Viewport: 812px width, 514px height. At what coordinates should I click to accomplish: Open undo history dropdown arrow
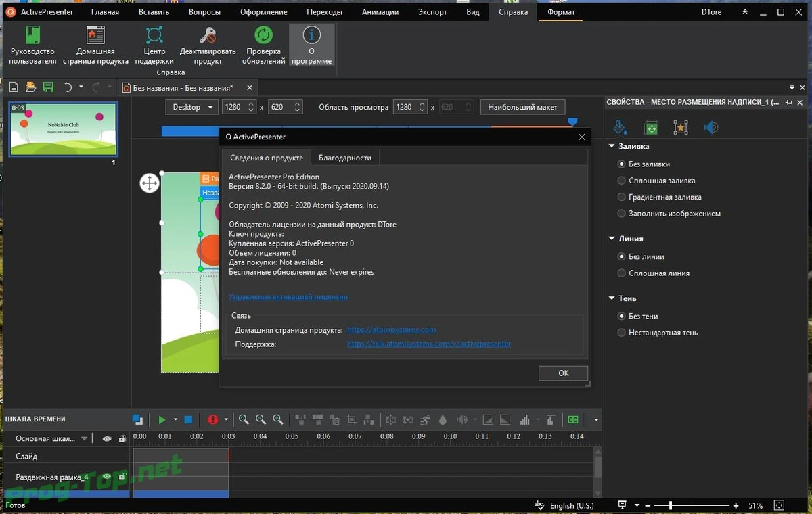[81, 87]
